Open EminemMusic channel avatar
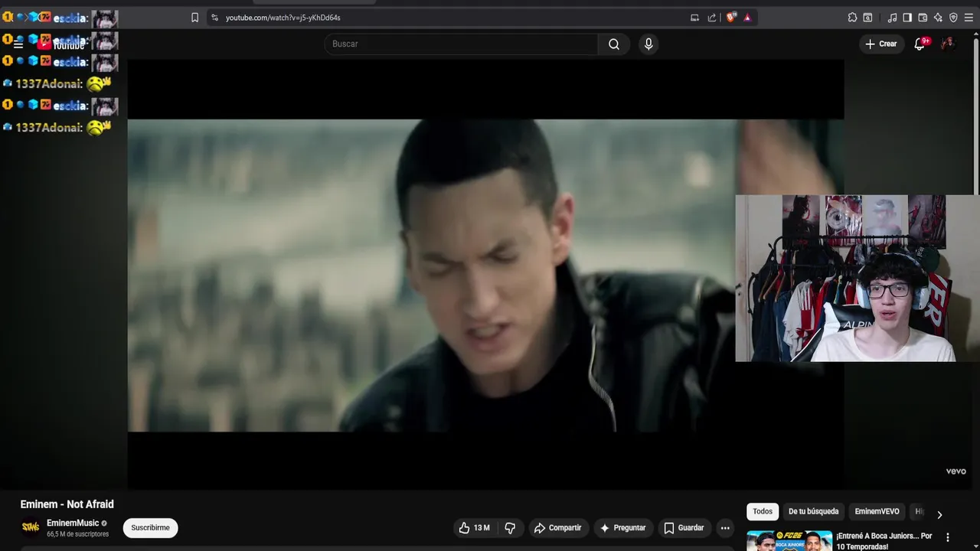 (31, 527)
